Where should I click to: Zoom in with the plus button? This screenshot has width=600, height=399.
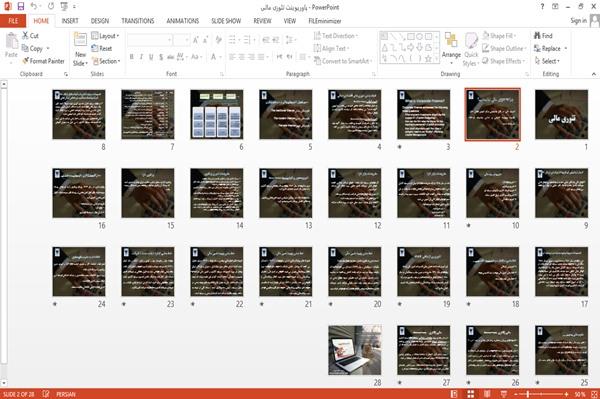pyautogui.click(x=566, y=394)
